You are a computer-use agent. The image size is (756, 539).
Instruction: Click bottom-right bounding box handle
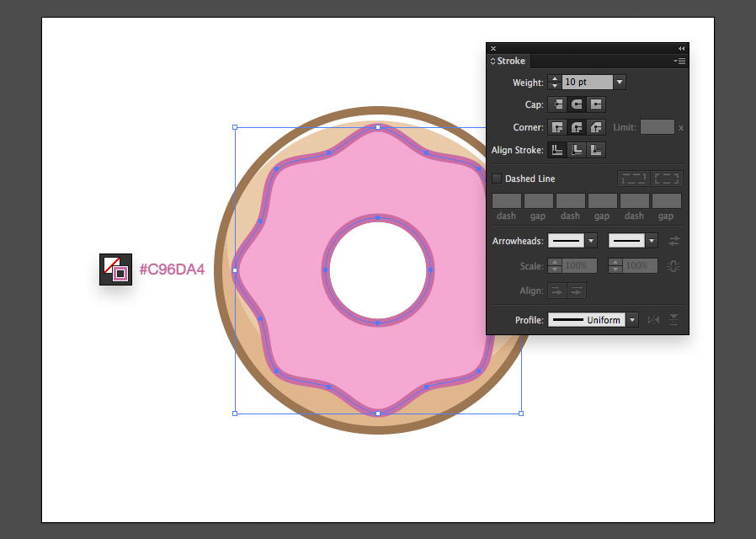[x=521, y=414]
